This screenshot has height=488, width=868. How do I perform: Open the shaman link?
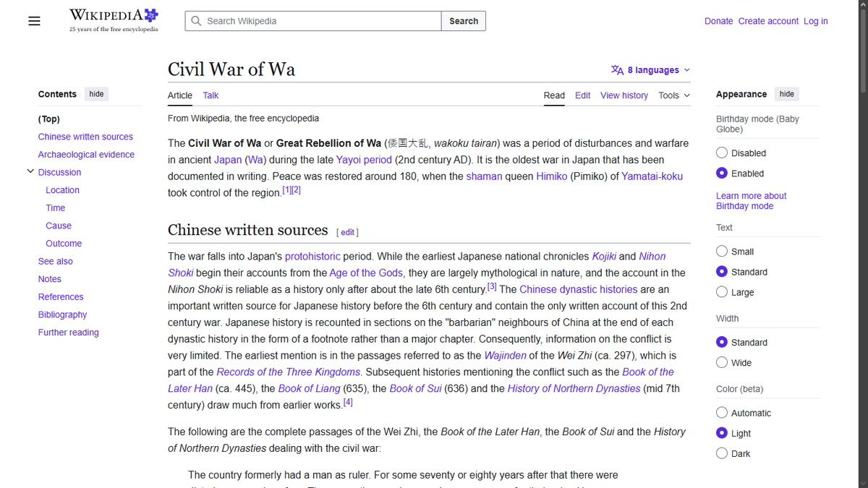[x=484, y=176]
